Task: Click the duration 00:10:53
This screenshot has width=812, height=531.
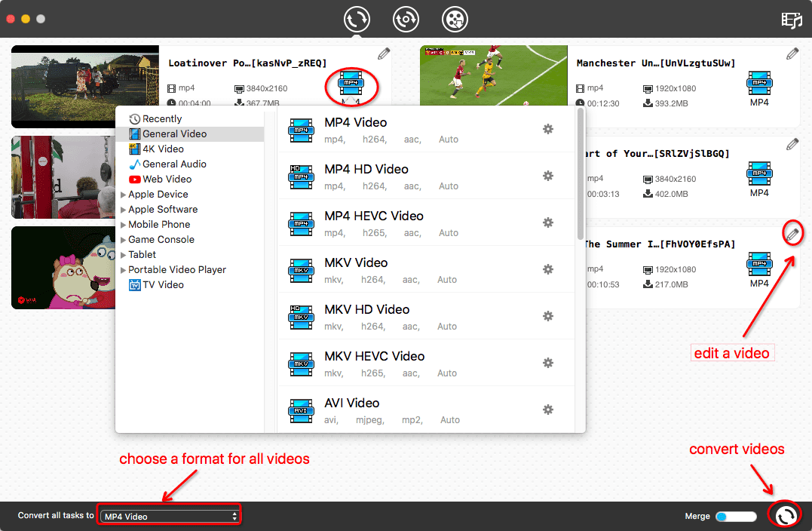Action: tap(603, 284)
